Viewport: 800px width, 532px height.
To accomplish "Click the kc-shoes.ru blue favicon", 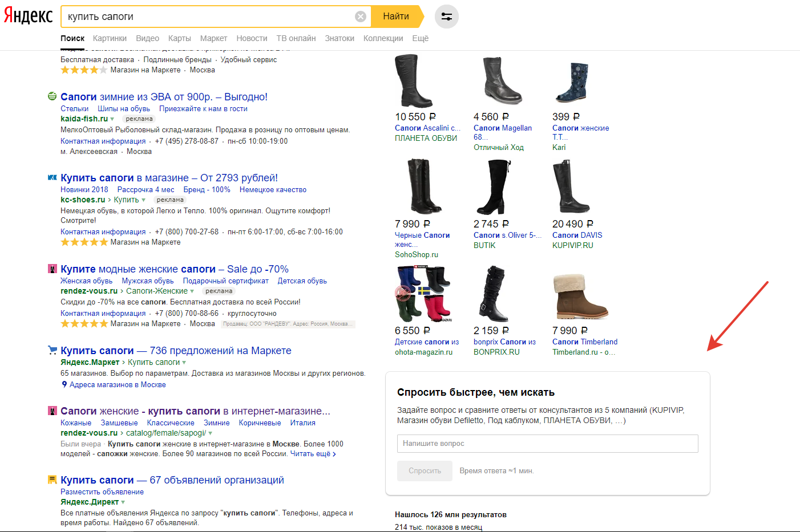I will pyautogui.click(x=52, y=178).
